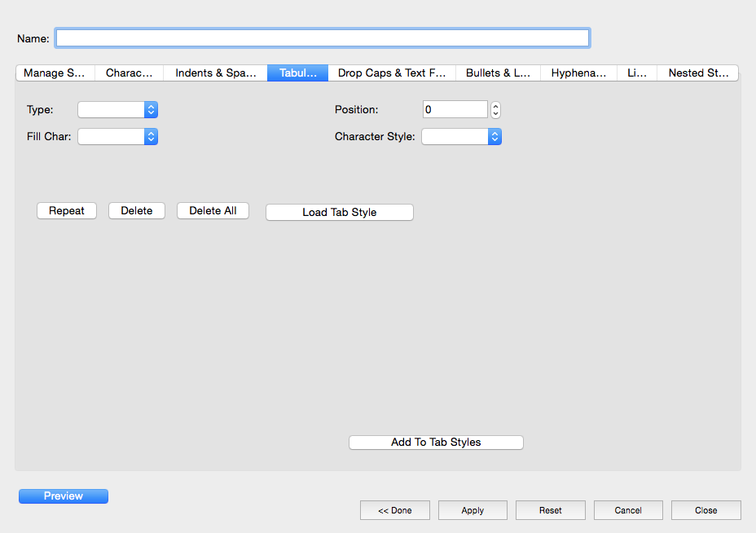Screen dimensions: 756x533
Task: Click the Name text field
Action: click(322, 38)
